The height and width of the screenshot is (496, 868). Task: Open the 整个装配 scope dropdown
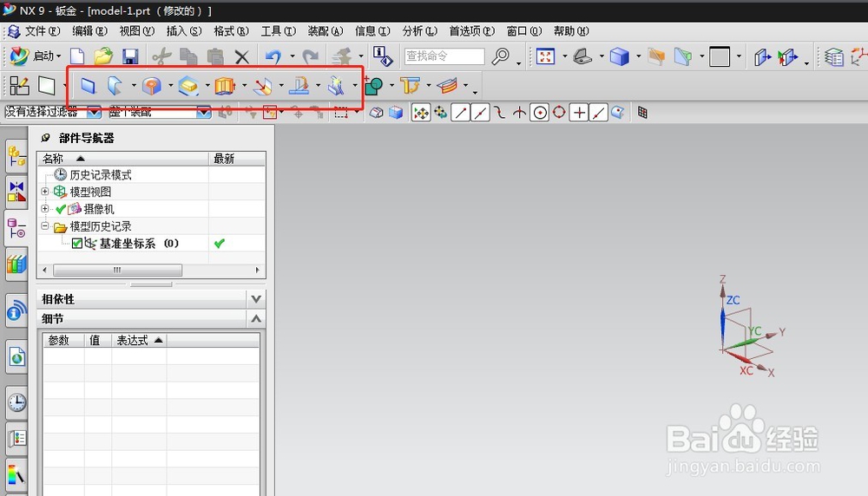click(x=204, y=112)
